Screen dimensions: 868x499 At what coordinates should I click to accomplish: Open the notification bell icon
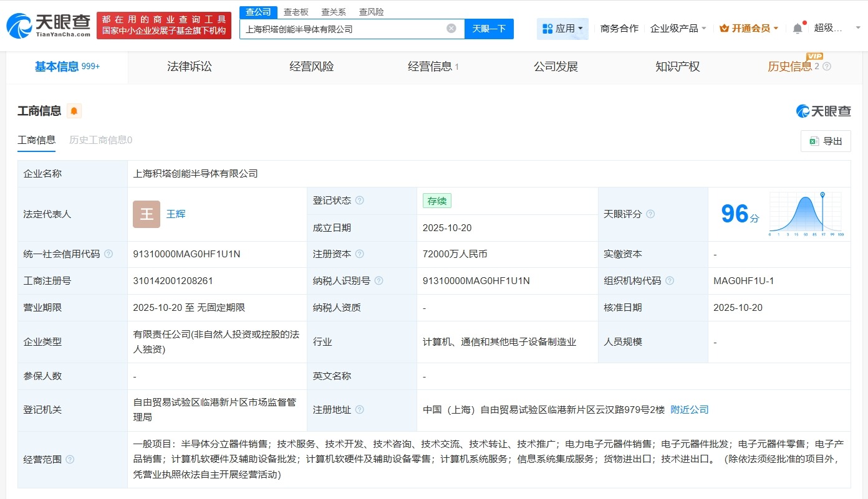click(x=796, y=28)
